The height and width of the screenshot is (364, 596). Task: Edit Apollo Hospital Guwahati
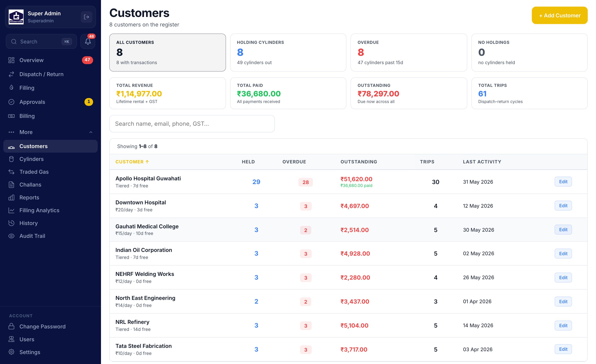click(x=563, y=182)
